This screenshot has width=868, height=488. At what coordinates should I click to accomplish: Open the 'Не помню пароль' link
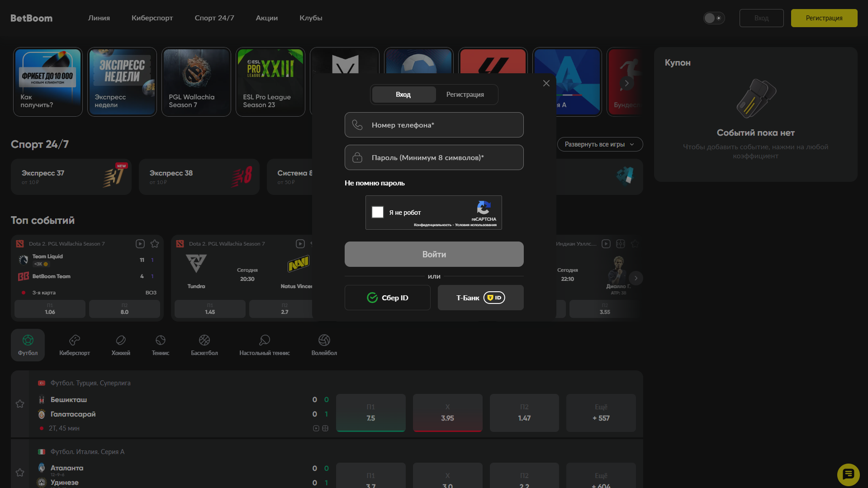tap(375, 183)
